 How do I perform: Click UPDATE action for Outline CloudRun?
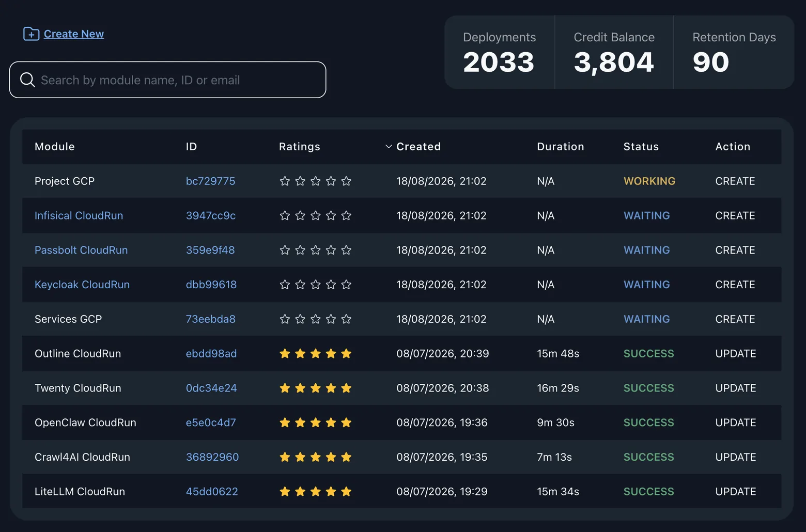736,354
